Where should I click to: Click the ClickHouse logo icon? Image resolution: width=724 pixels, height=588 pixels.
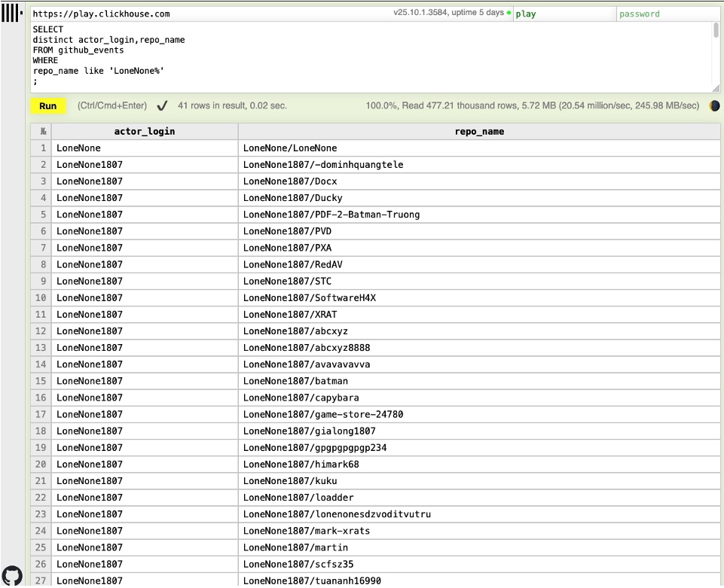click(12, 13)
